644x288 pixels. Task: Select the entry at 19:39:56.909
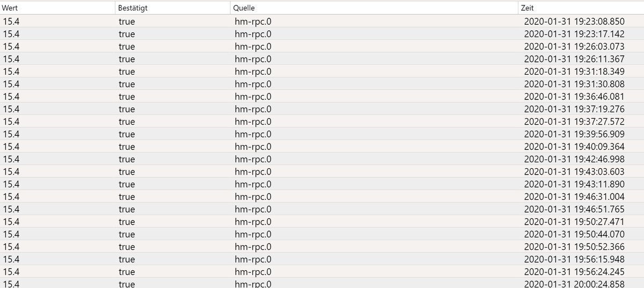(322, 134)
